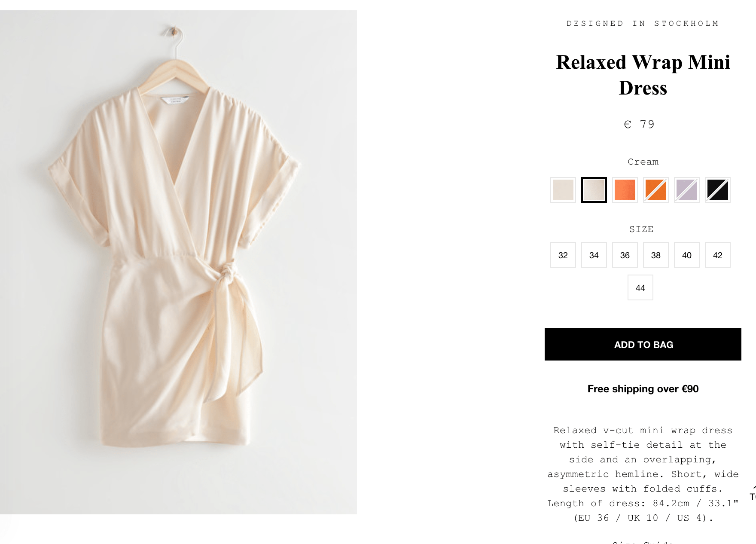Select size 40
The height and width of the screenshot is (544, 756).
tap(686, 255)
